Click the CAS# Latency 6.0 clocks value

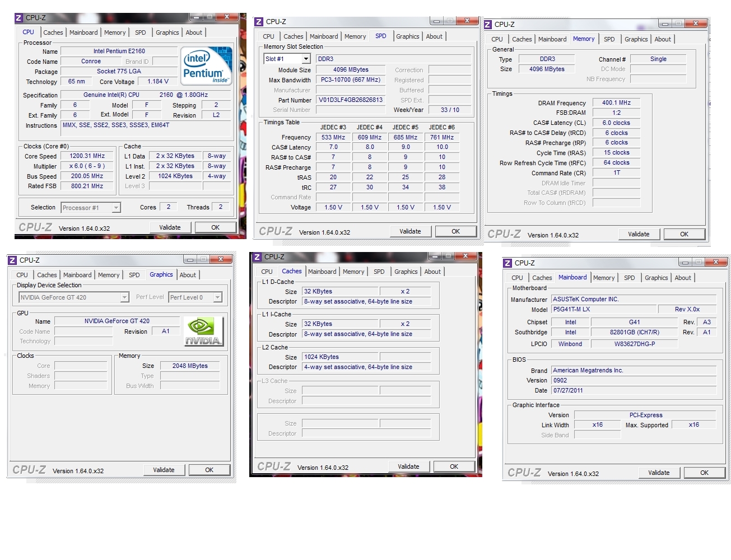point(616,123)
